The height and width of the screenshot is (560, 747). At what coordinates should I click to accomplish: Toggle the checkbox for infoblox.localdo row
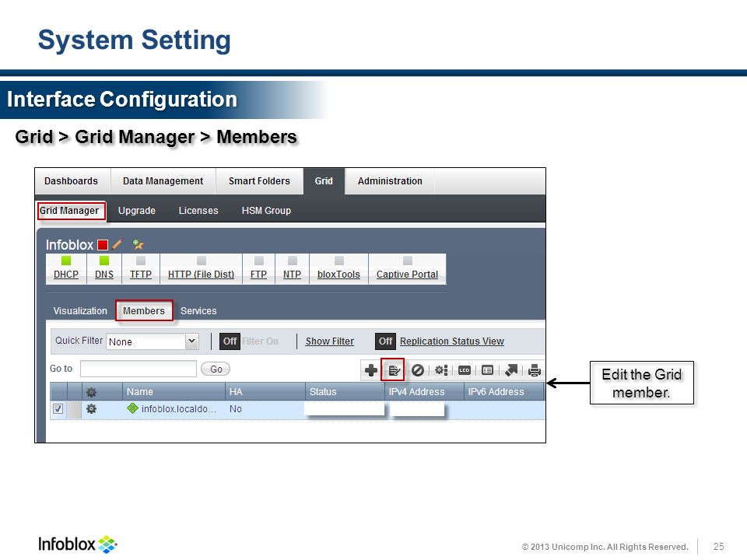[x=58, y=409]
